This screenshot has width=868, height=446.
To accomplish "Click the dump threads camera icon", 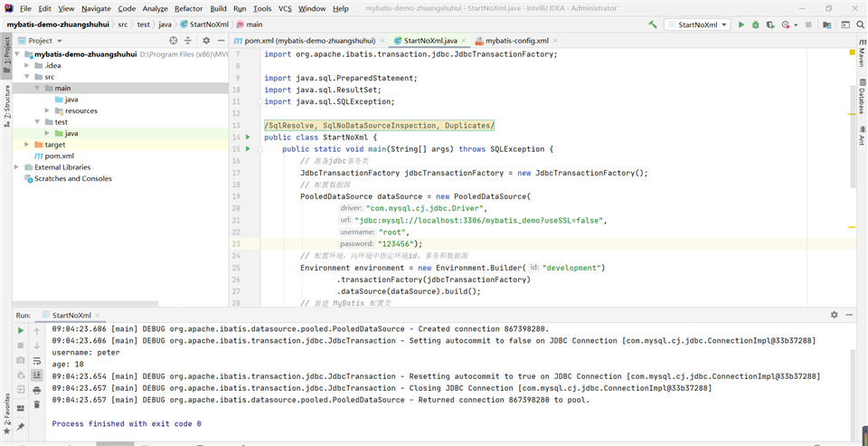I will [x=21, y=360].
